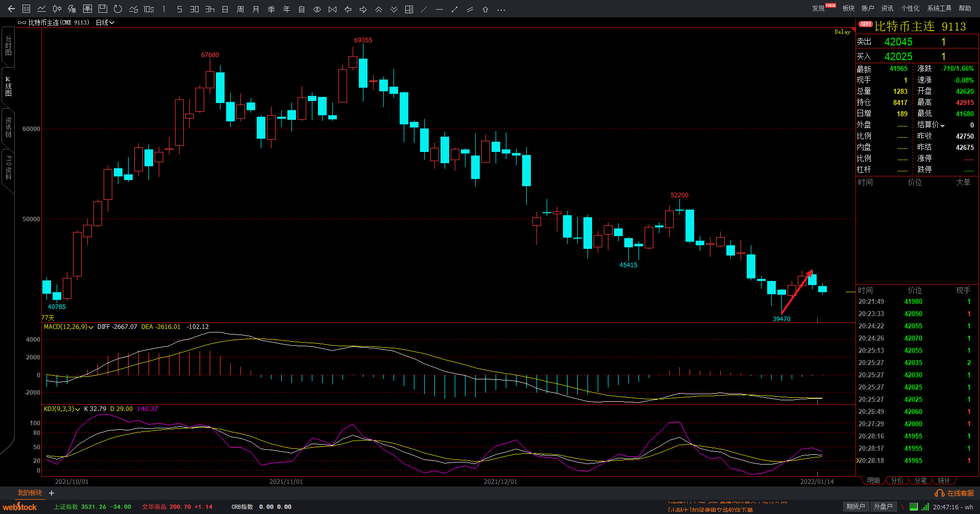The image size is (980, 514).
Task: Open the 结算价 dropdown arrow
Action: 942,125
